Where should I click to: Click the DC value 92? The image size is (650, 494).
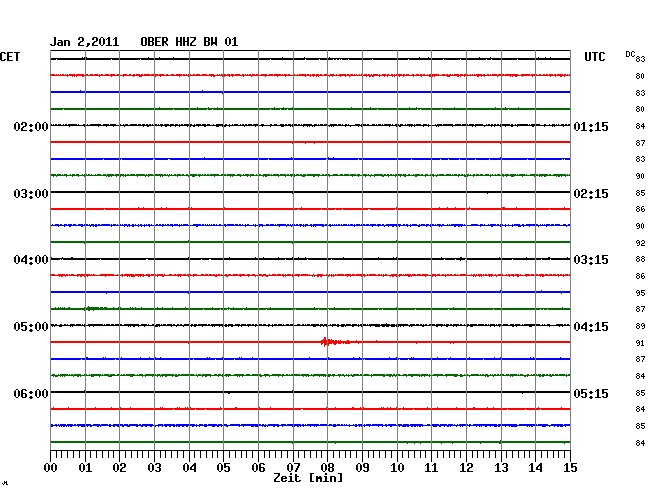coord(640,243)
